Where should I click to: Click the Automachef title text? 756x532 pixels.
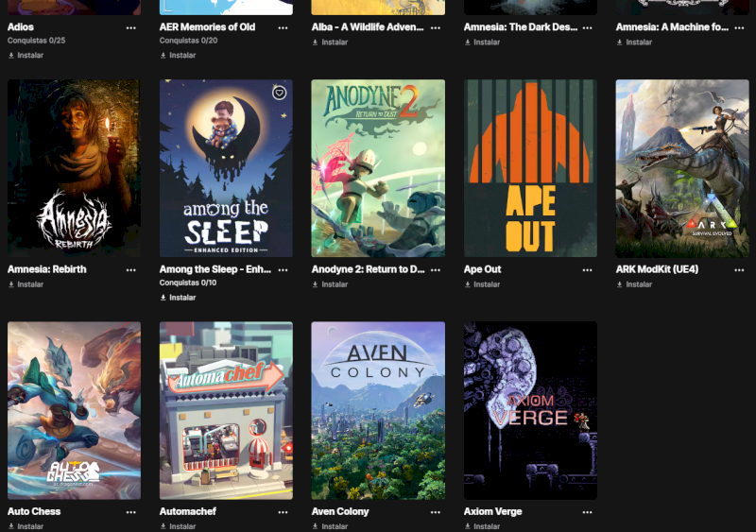pos(187,512)
